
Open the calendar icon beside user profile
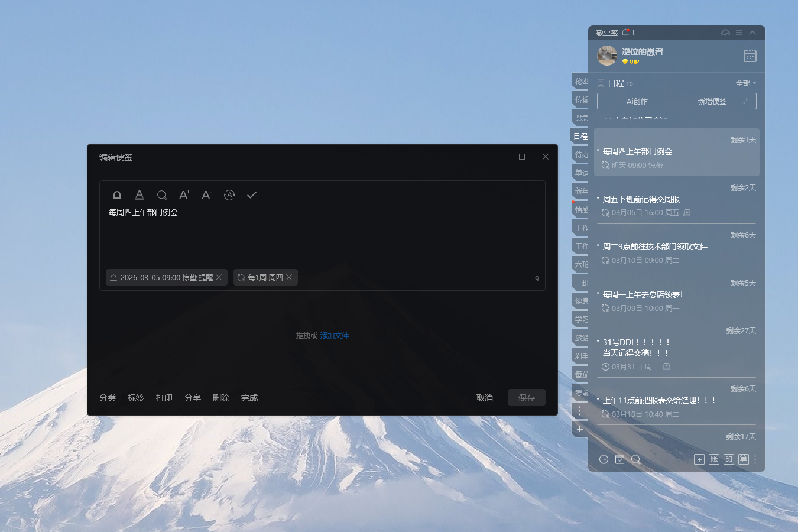[750, 56]
